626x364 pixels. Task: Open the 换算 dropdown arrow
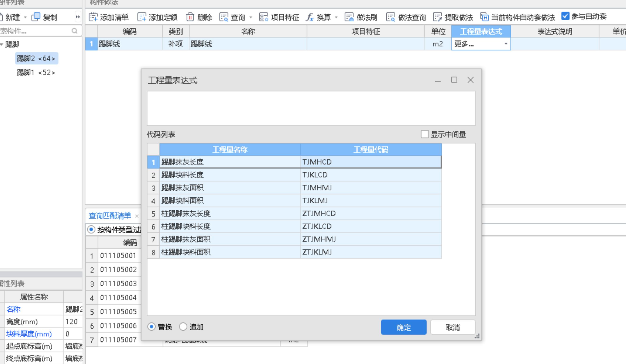point(336,17)
